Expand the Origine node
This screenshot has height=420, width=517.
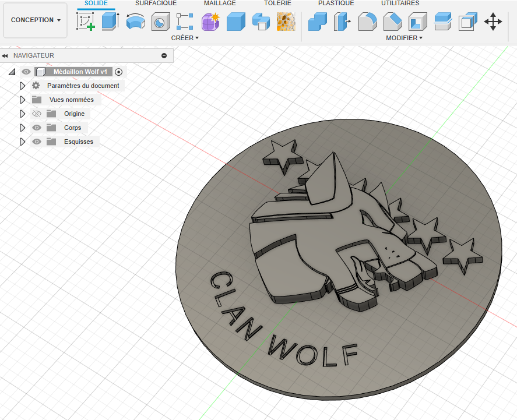point(22,114)
